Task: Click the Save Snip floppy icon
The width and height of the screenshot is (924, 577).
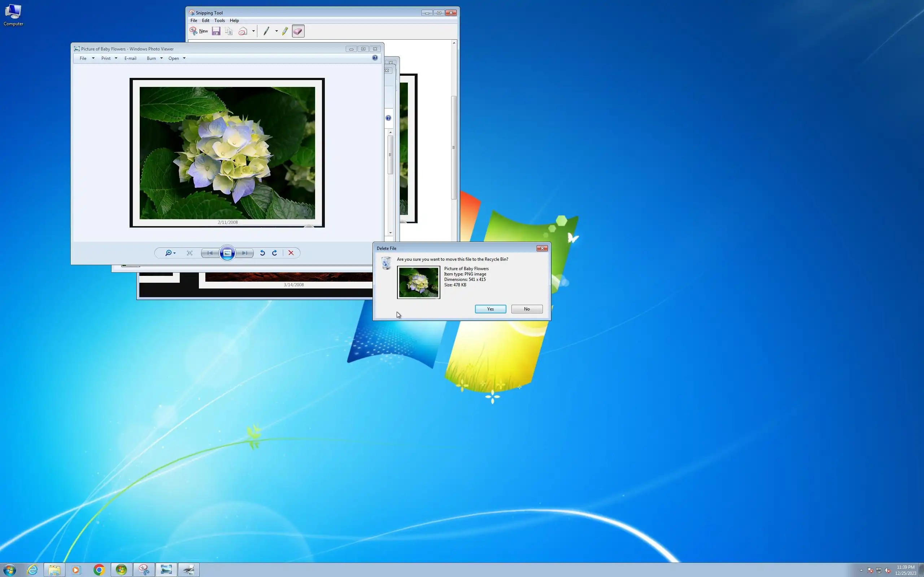Action: (x=216, y=31)
